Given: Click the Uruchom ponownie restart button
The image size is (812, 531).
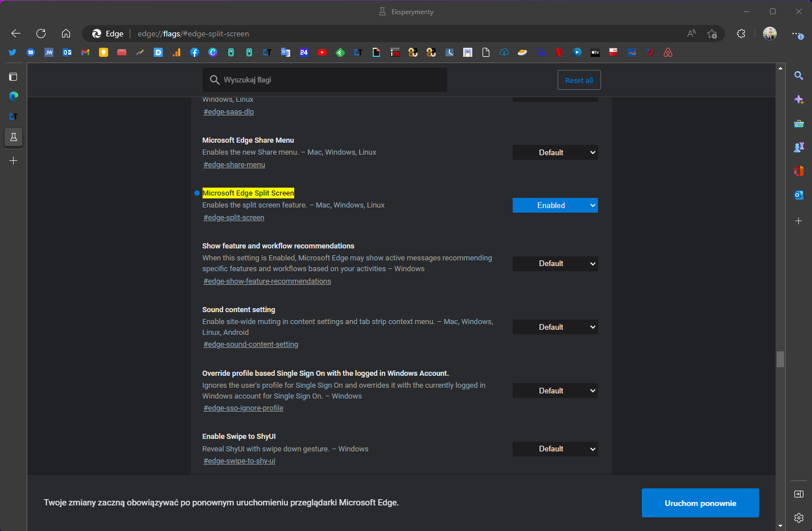Looking at the screenshot, I should [700, 503].
